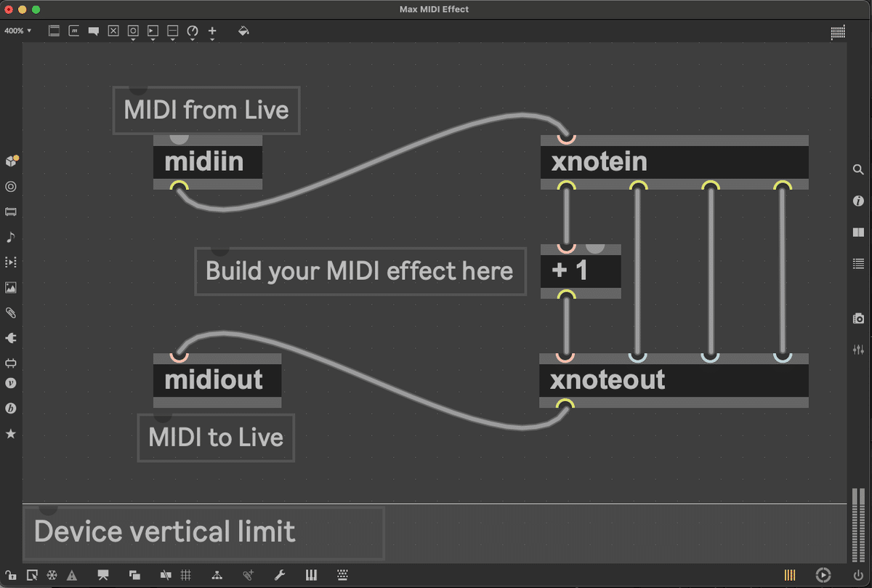The height and width of the screenshot is (588, 872).
Task: Add a new message box from toolbar
Action: coord(73,31)
